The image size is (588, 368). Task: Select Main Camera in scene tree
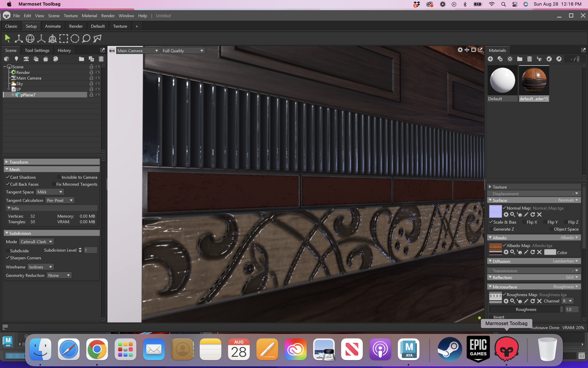click(29, 78)
